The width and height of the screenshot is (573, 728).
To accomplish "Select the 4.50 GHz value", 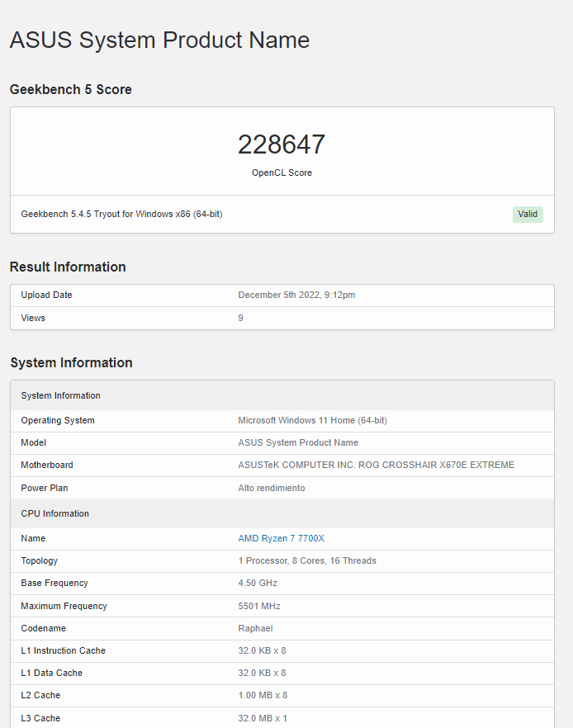I will [x=258, y=583].
